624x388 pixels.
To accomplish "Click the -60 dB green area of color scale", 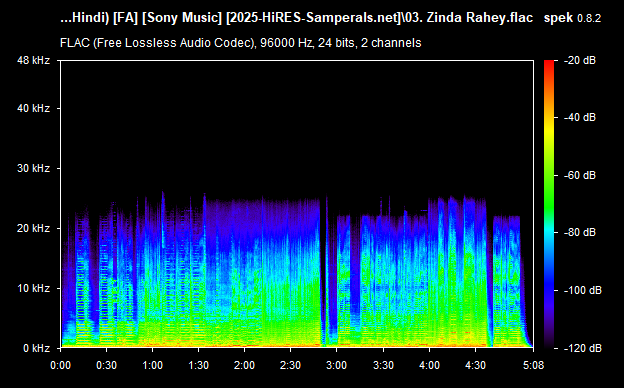I will click(549, 175).
